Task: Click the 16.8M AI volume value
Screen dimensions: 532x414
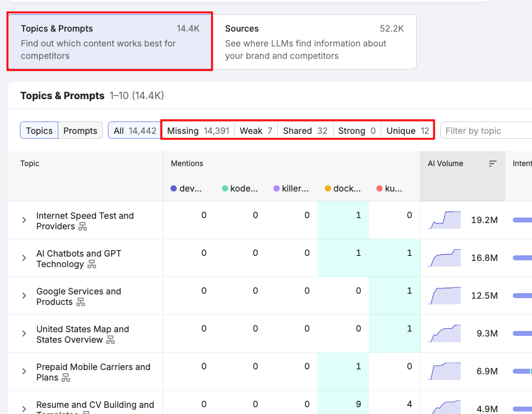Action: [x=484, y=258]
